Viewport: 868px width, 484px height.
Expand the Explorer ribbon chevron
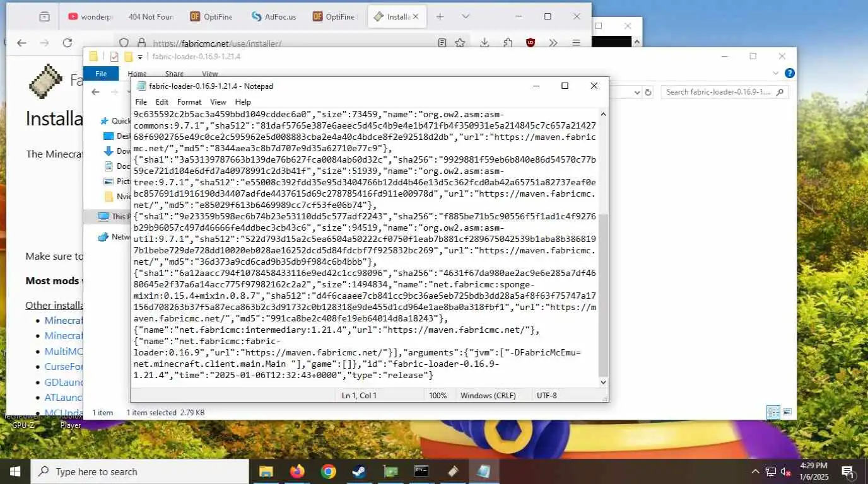[775, 74]
